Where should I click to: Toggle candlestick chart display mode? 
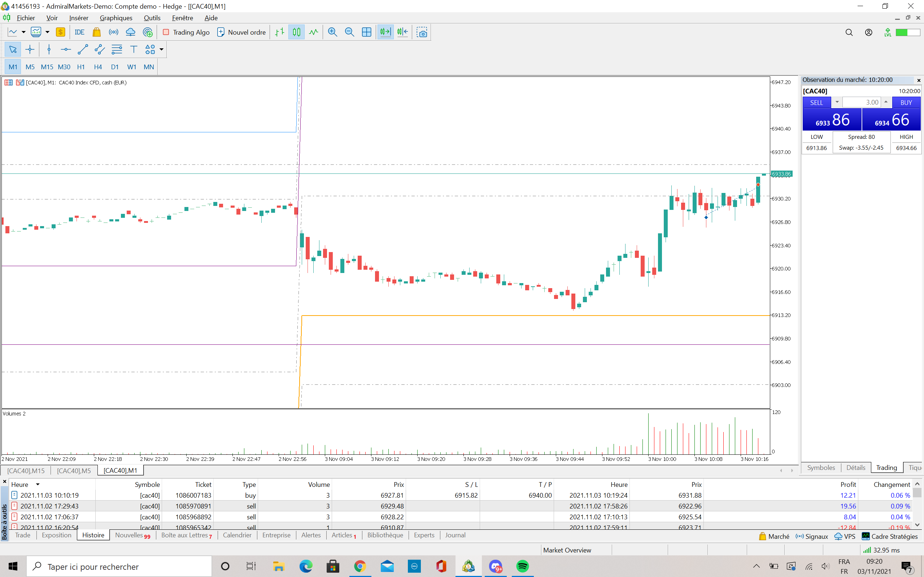tap(296, 32)
